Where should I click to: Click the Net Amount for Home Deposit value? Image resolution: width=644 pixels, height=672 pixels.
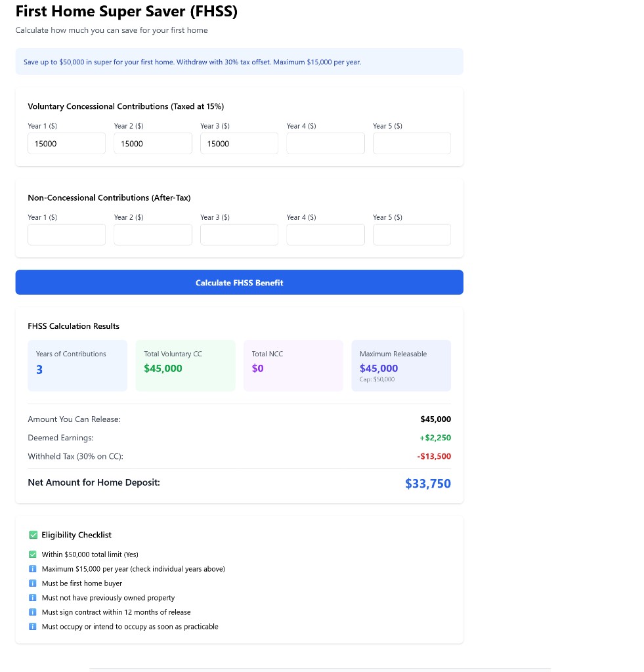tap(427, 484)
